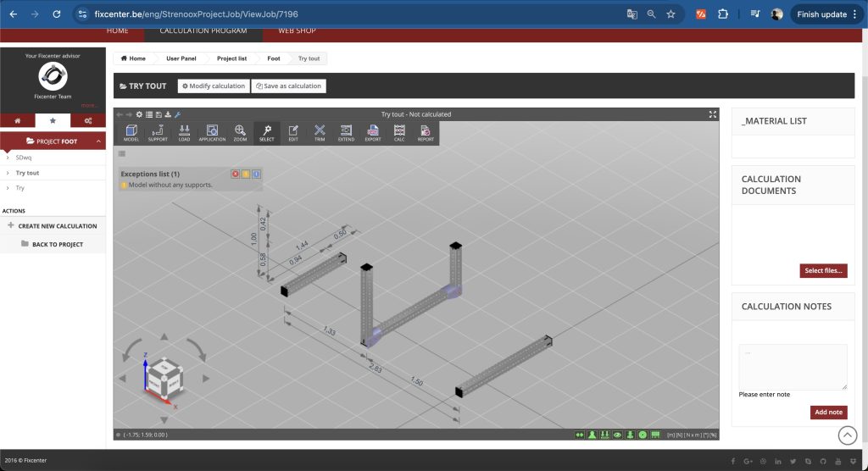
Task: Expand the SDwq calculation entry
Action: click(x=8, y=158)
